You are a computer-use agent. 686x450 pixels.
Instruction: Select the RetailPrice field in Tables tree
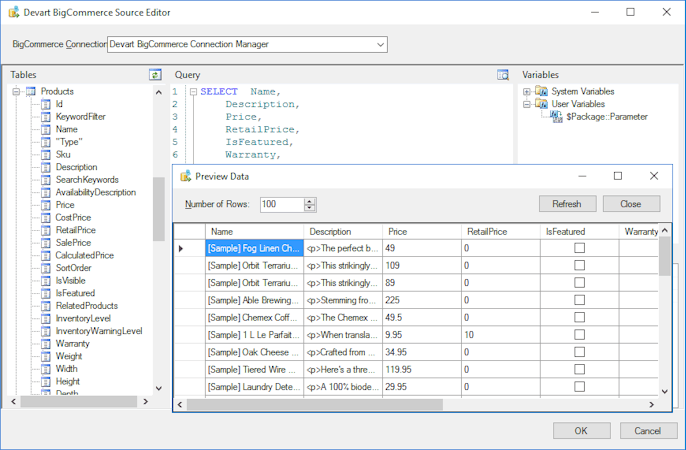76,230
